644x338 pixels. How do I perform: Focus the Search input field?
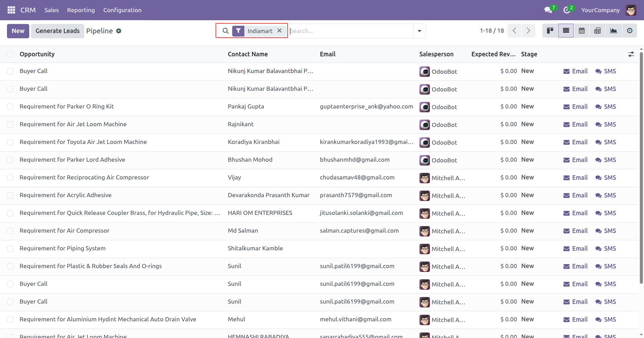click(351, 31)
